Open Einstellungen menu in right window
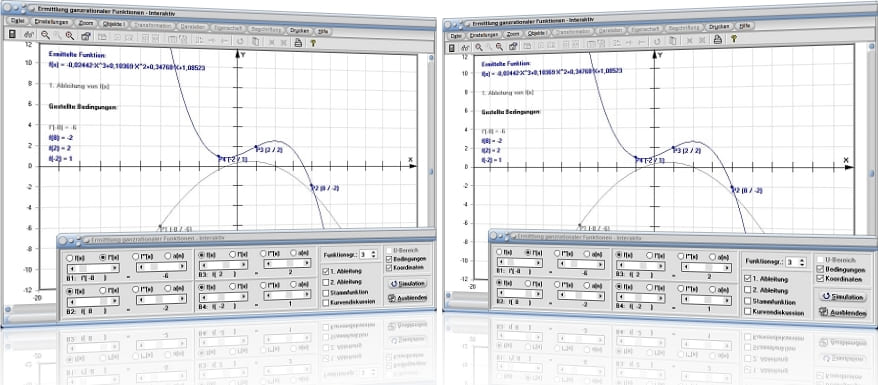The width and height of the screenshot is (878, 385). pyautogui.click(x=484, y=34)
